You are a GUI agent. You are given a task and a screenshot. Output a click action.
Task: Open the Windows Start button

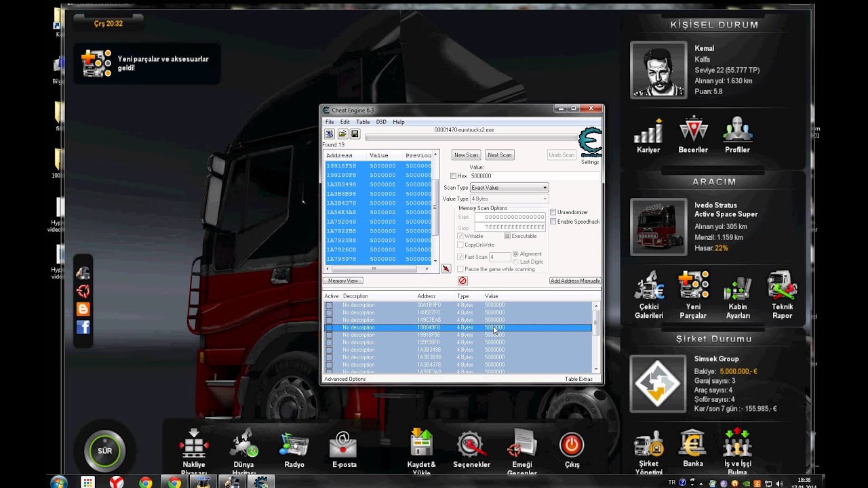58,482
